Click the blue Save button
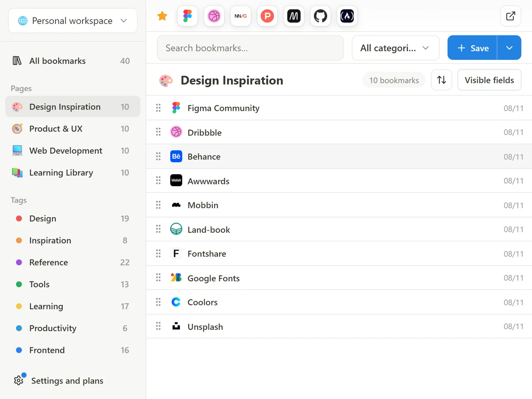This screenshot has height=399, width=532. click(473, 48)
